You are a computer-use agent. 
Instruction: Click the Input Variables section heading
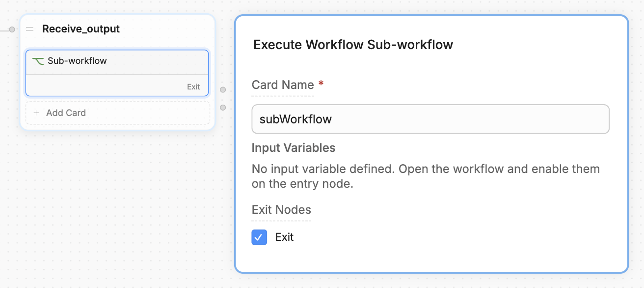tap(294, 147)
